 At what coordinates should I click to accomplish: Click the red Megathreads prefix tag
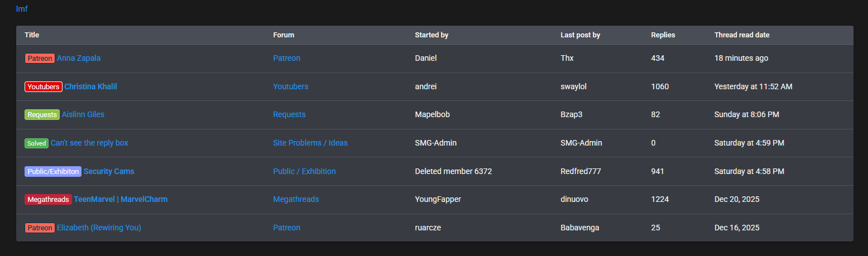(48, 199)
